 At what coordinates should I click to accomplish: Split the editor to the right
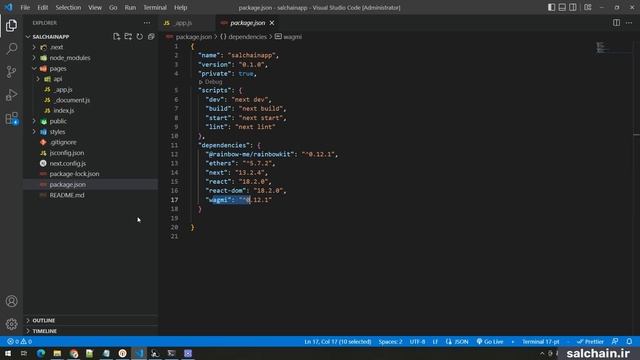[x=616, y=23]
